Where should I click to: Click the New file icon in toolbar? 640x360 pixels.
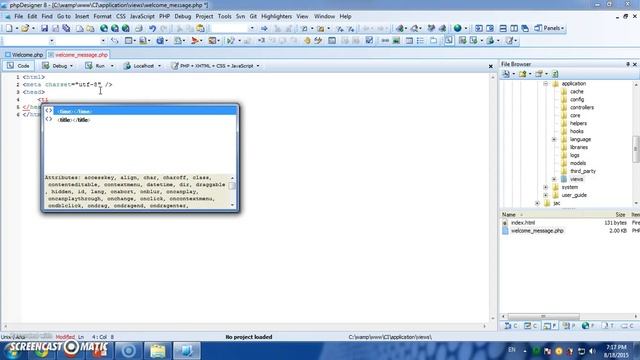coord(9,28)
